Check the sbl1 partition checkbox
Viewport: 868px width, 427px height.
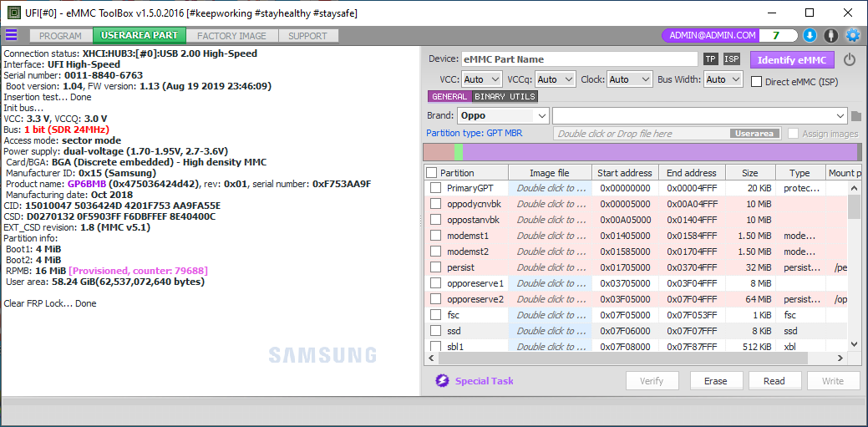pos(435,348)
